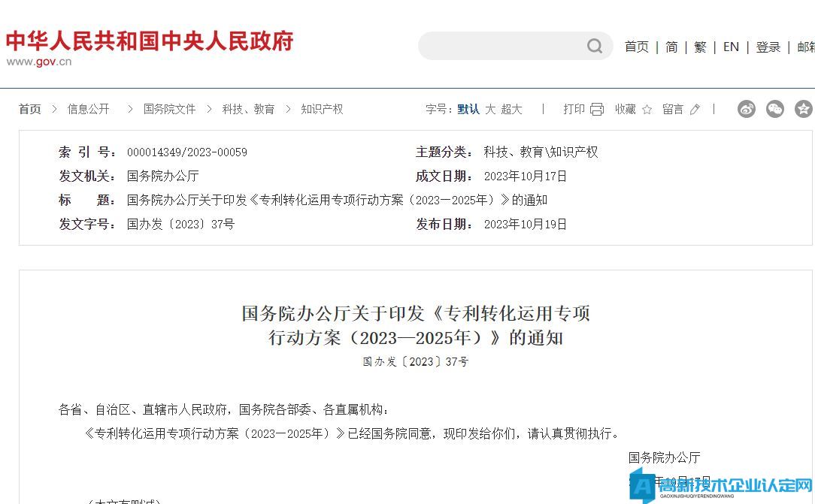The width and height of the screenshot is (815, 504).
Task: Click the large article headline
Action: pos(416,325)
